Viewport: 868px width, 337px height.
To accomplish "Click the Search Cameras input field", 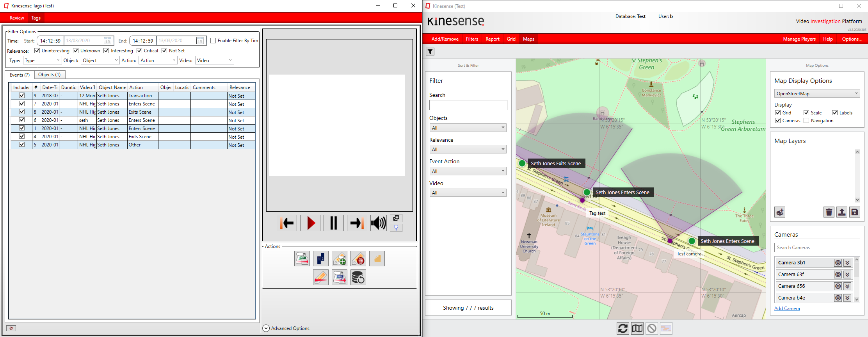I will [x=817, y=248].
